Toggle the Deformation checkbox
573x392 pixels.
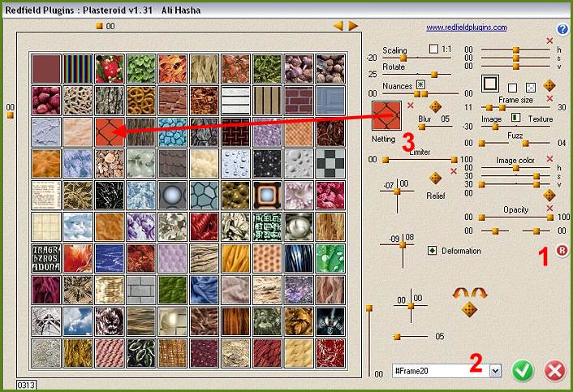pyautogui.click(x=432, y=251)
